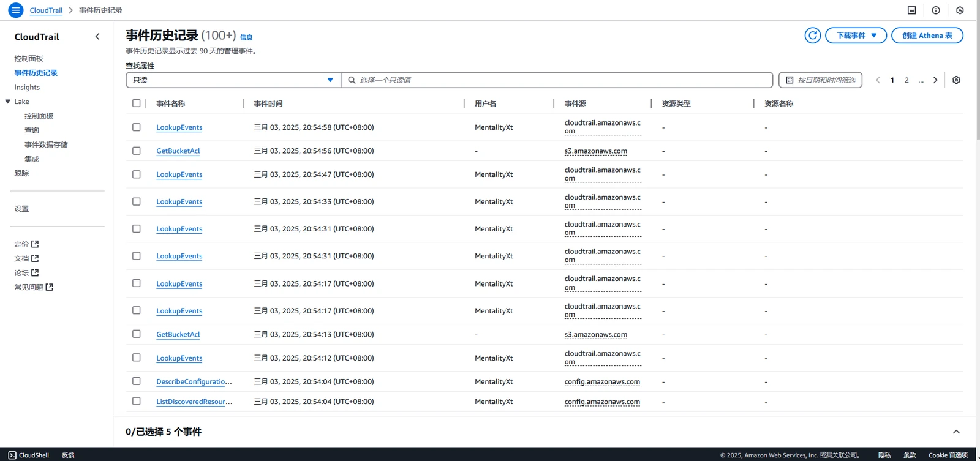Click the hexagon settings icon at top right
Screen dimensions: 980x461
960,10
